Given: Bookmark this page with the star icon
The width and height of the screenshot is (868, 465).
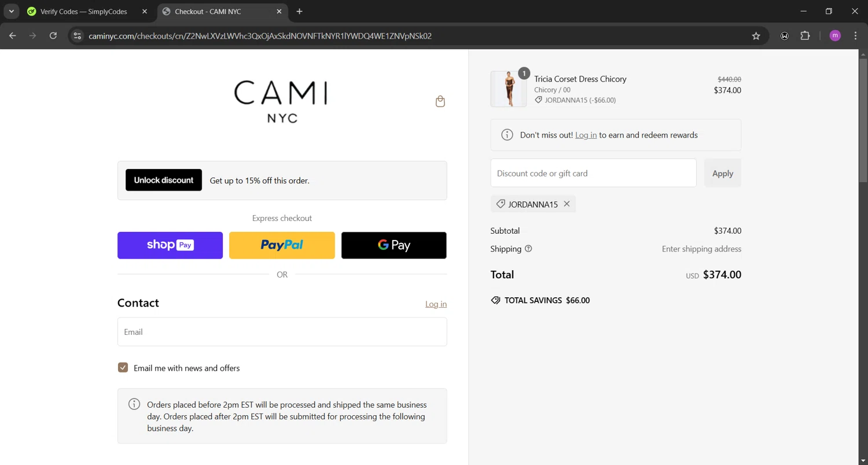Looking at the screenshot, I should click(756, 36).
